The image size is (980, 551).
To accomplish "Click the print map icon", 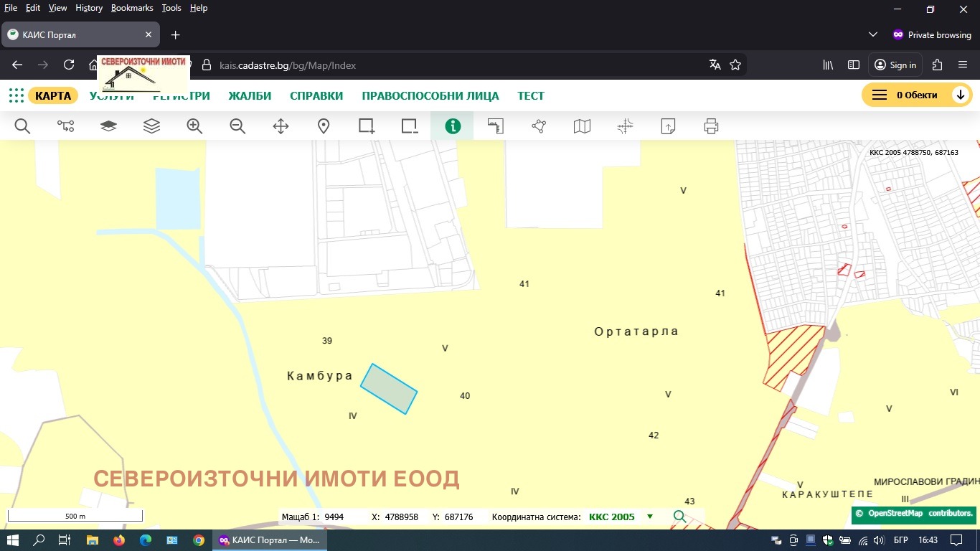I will point(711,126).
